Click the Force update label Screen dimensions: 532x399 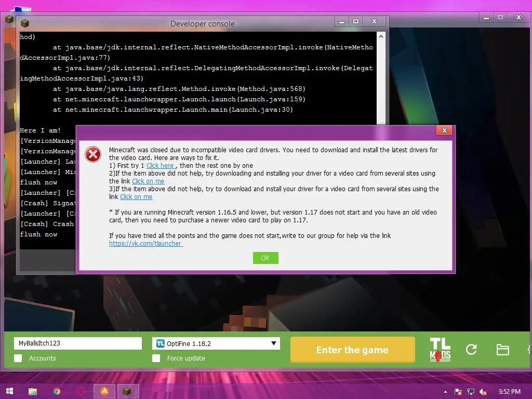(x=186, y=358)
